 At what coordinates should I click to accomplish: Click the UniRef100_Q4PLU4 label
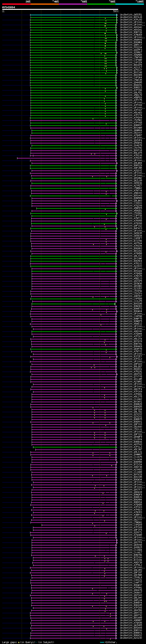pyautogui.click(x=131, y=600)
